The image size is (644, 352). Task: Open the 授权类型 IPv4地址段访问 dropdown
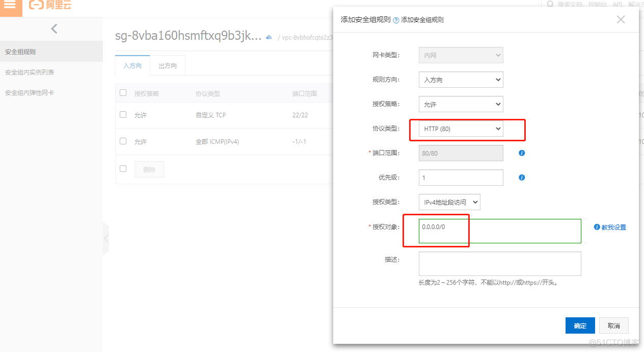449,202
